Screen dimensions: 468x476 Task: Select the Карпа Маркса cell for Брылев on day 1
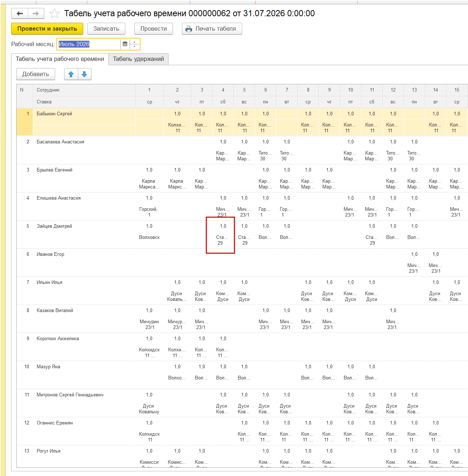click(x=149, y=184)
